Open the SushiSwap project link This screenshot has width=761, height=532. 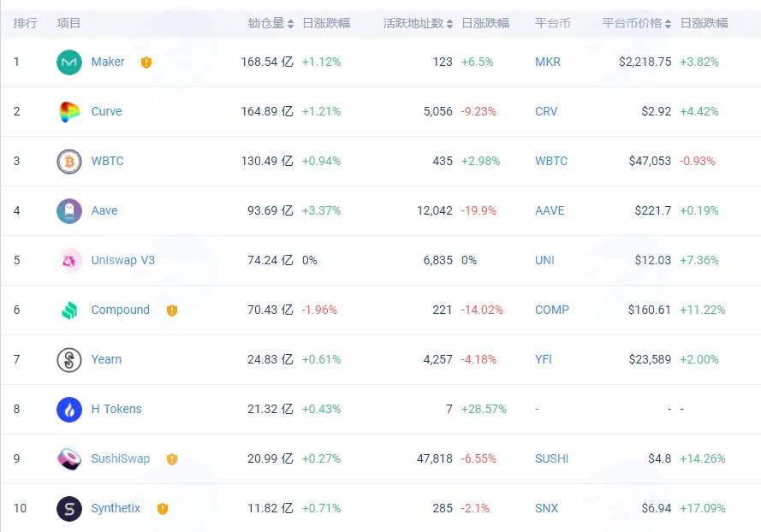tap(121, 458)
